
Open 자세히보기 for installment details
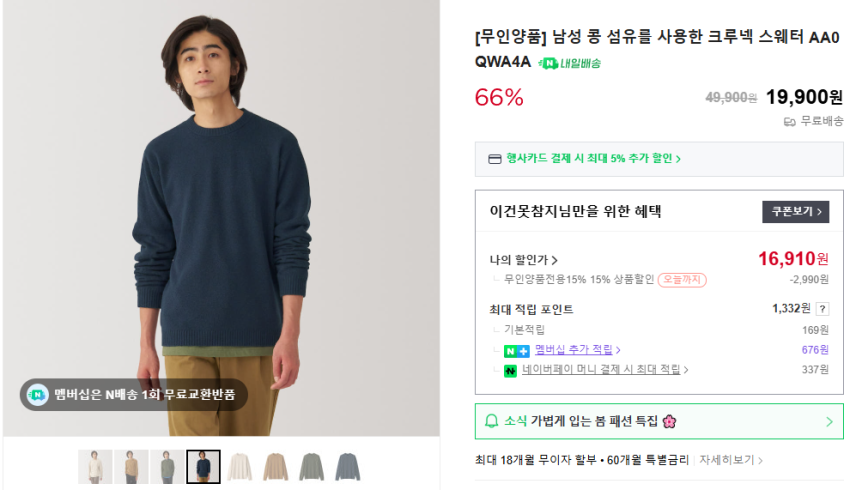tap(731, 460)
